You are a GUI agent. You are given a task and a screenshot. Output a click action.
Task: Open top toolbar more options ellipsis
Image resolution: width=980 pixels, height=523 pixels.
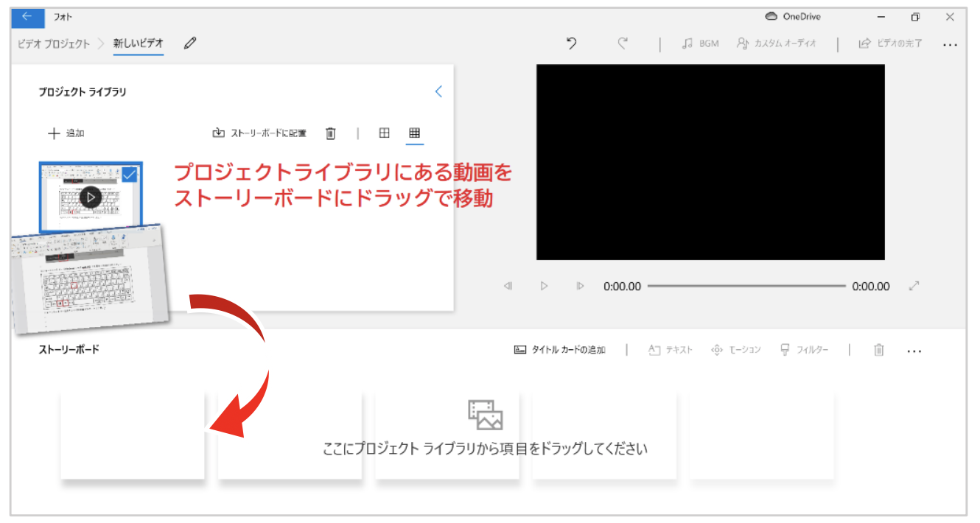(x=950, y=44)
